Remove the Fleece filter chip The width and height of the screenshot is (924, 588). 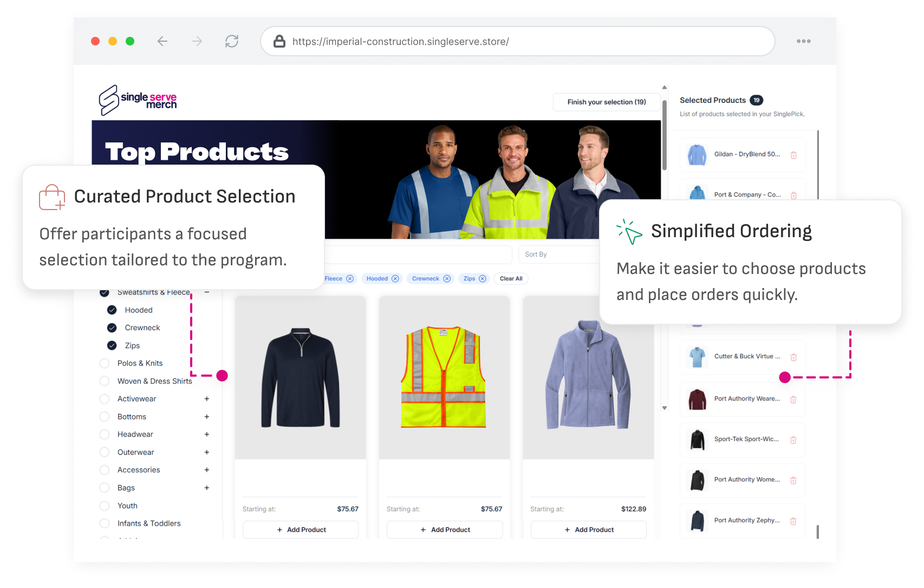[350, 279]
